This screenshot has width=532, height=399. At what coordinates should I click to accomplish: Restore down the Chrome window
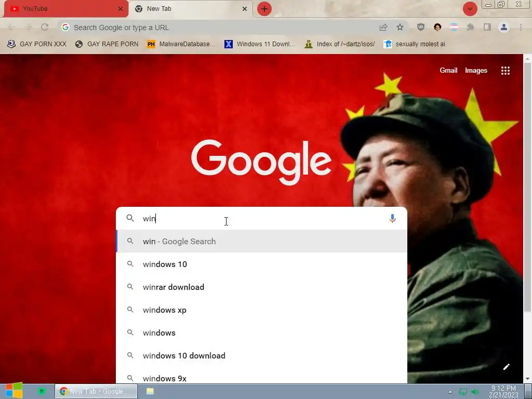[x=501, y=5]
